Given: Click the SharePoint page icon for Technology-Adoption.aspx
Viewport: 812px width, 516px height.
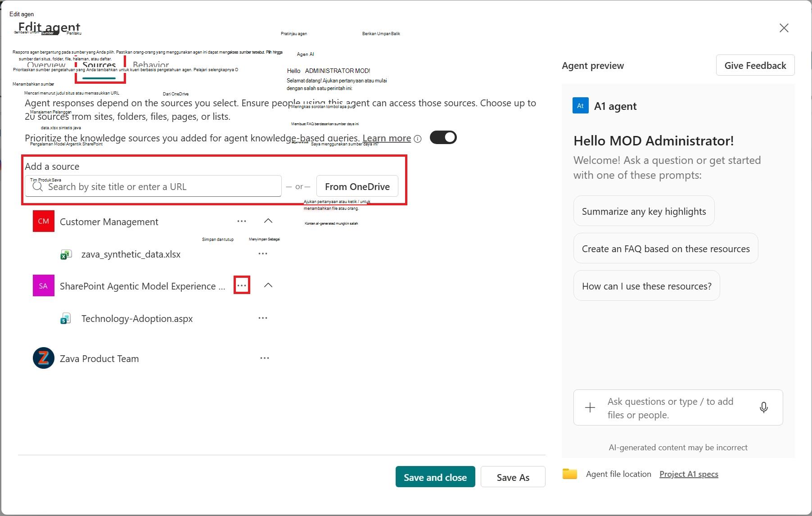Looking at the screenshot, I should [x=66, y=319].
